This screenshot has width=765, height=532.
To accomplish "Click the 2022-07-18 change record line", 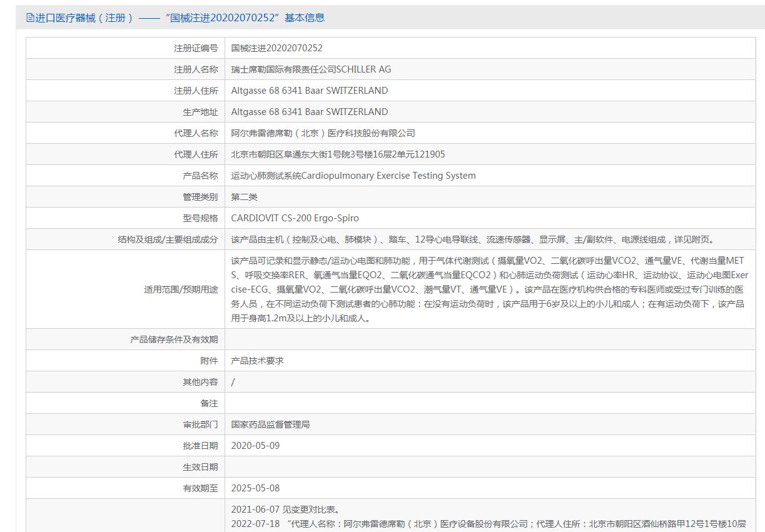I will click(488, 524).
